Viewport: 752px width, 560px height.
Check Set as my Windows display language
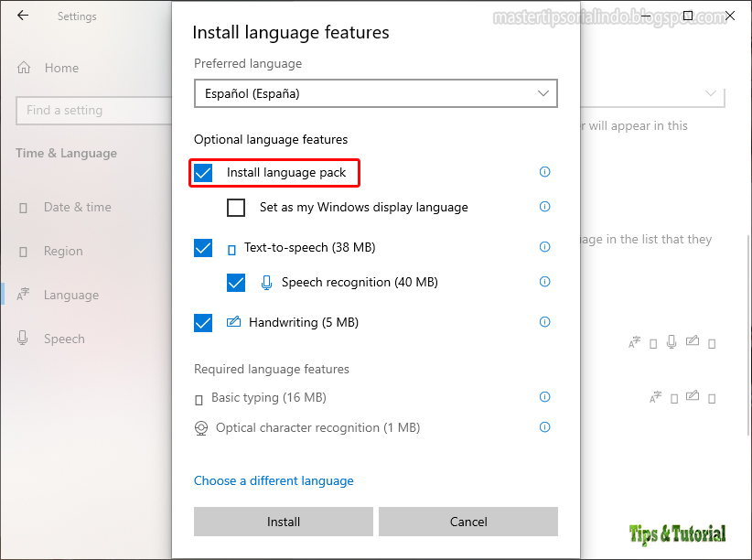coord(236,208)
